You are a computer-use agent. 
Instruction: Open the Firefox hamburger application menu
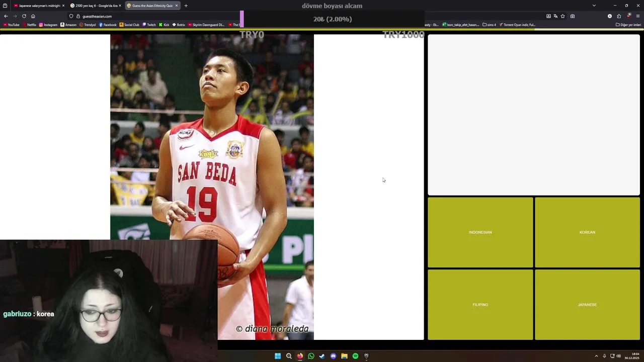(638, 16)
